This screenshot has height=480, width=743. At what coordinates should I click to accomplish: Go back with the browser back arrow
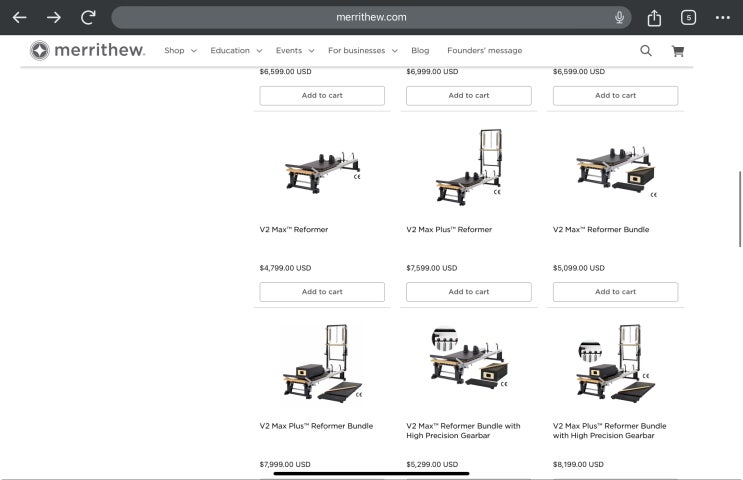pos(19,18)
